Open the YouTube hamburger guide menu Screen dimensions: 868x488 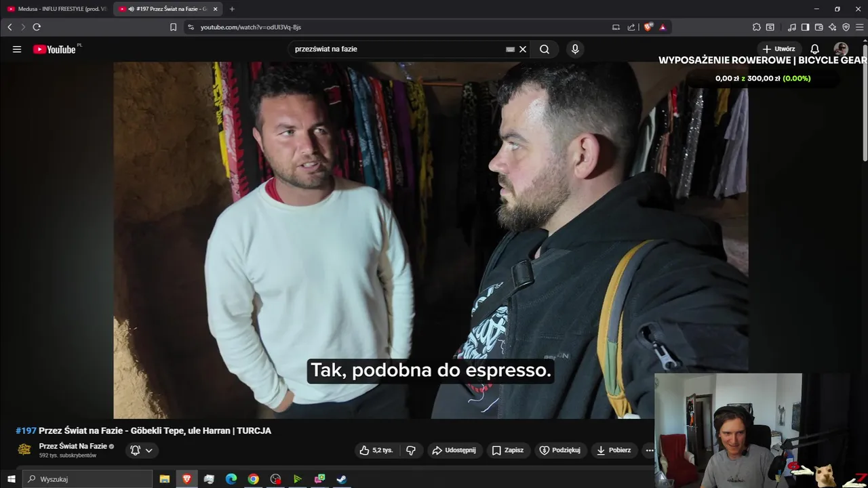[x=17, y=49]
